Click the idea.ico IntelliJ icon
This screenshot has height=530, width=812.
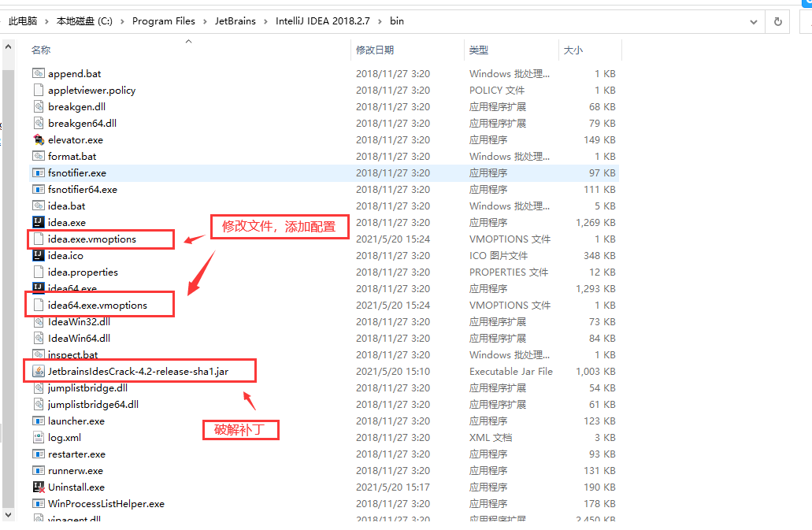(x=39, y=256)
